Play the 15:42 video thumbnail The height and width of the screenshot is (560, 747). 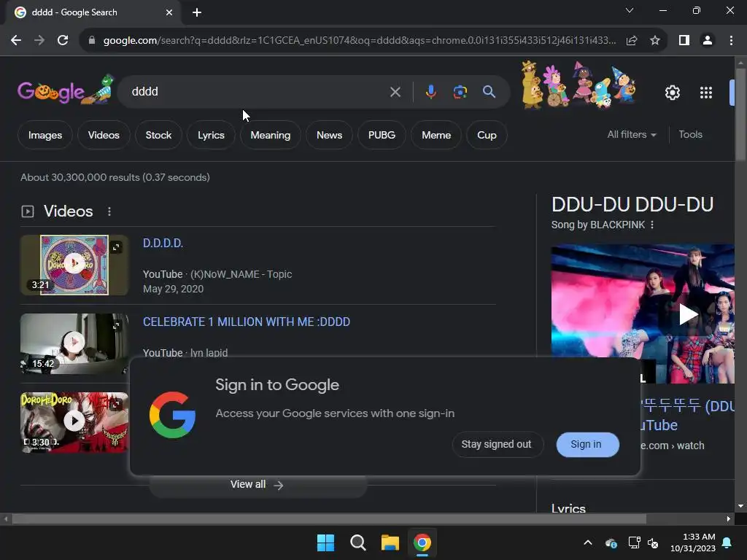tap(74, 343)
